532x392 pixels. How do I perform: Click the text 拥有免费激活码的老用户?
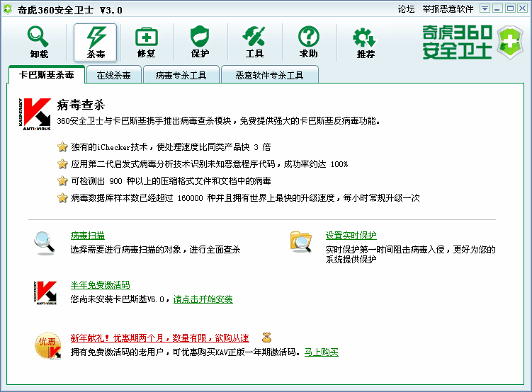coord(117,352)
